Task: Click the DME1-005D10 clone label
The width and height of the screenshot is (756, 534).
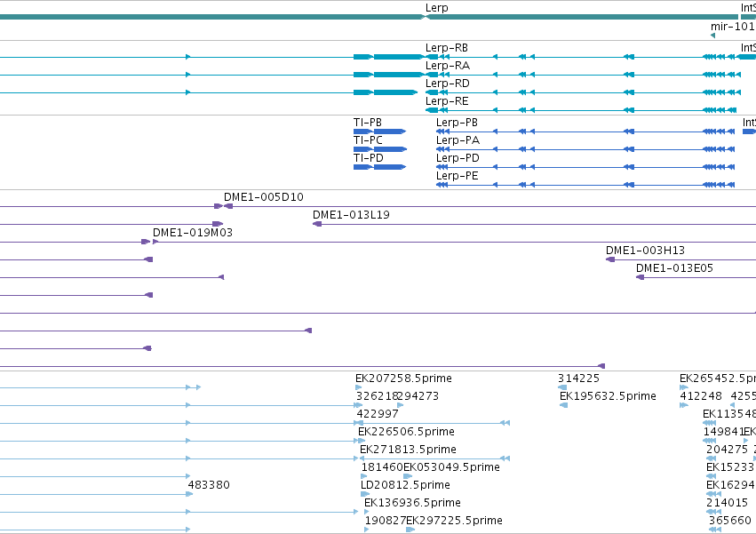Action: pos(264,197)
